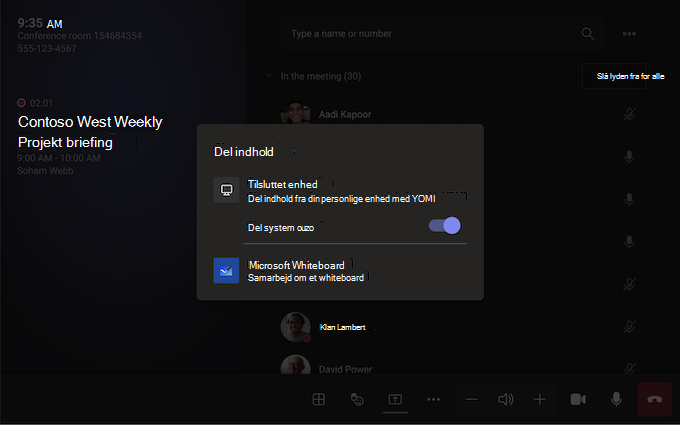
Task: Open the reactions emoji icon
Action: point(357,399)
